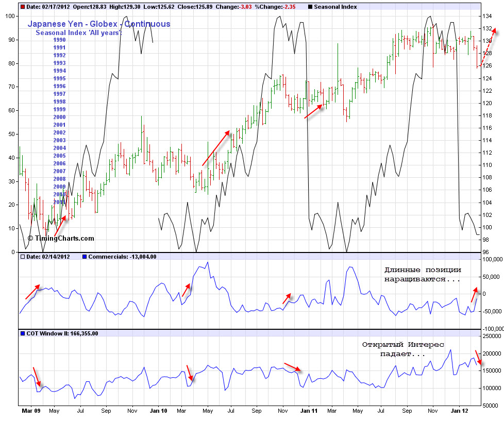Click the blue COT Window II legend square

tap(22, 333)
